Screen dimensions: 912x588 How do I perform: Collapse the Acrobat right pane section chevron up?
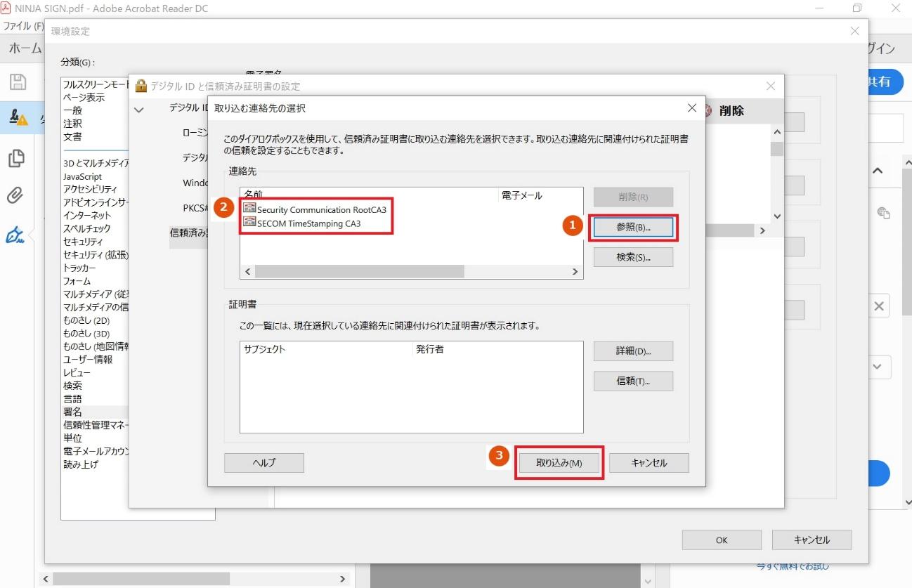click(878, 171)
